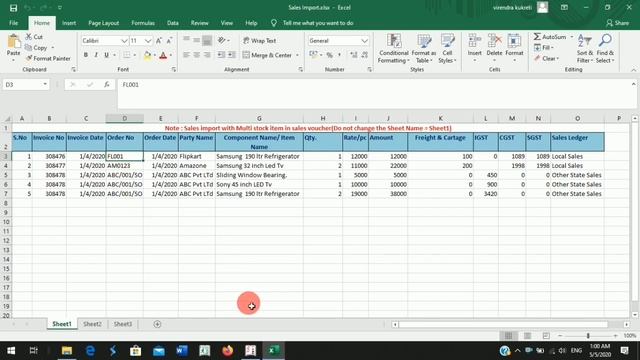Switch to Sheet2 tab
640x360 pixels.
[x=92, y=324]
